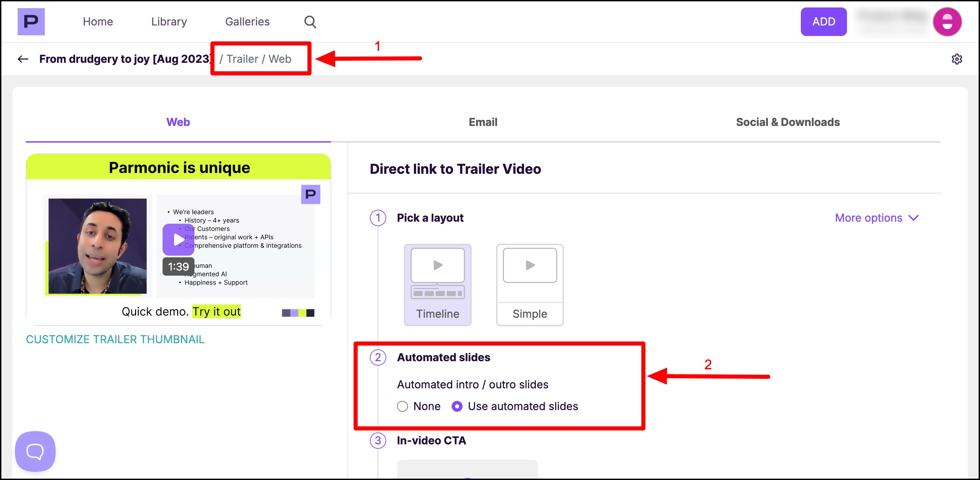This screenshot has height=480, width=980.
Task: Click the color palette swatch strip
Action: [298, 313]
